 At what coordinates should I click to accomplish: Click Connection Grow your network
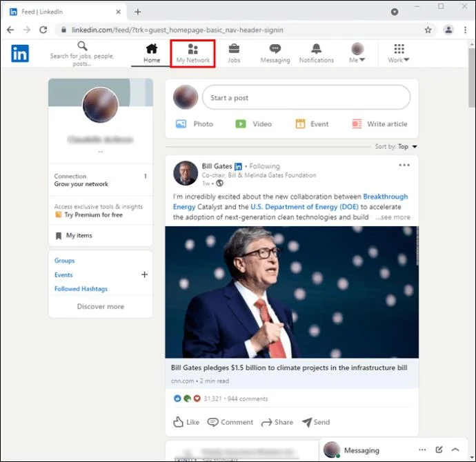(x=101, y=180)
